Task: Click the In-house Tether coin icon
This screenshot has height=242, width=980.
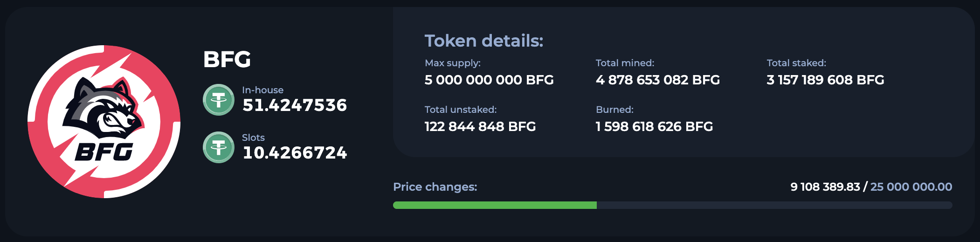Action: pos(219,100)
